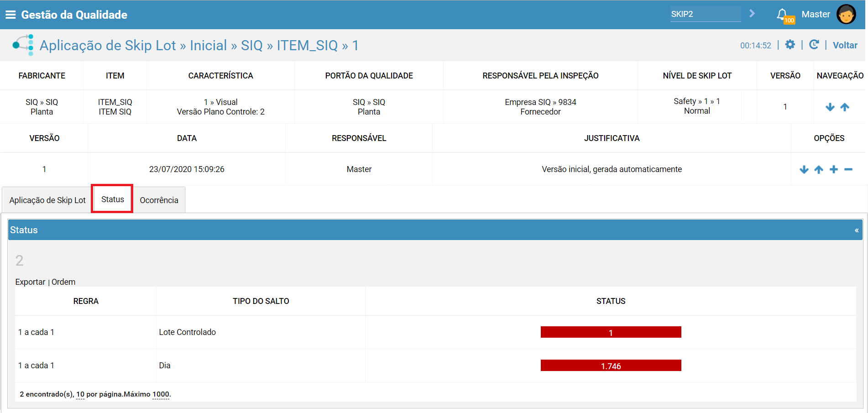Viewport: 868px width, 413px height.
Task: Change the 10 per page value
Action: [x=80, y=394]
